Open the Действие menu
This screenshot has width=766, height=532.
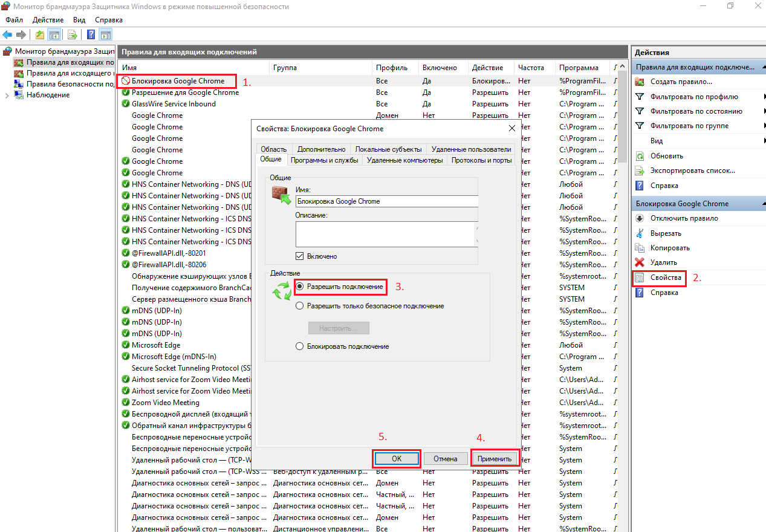48,20
